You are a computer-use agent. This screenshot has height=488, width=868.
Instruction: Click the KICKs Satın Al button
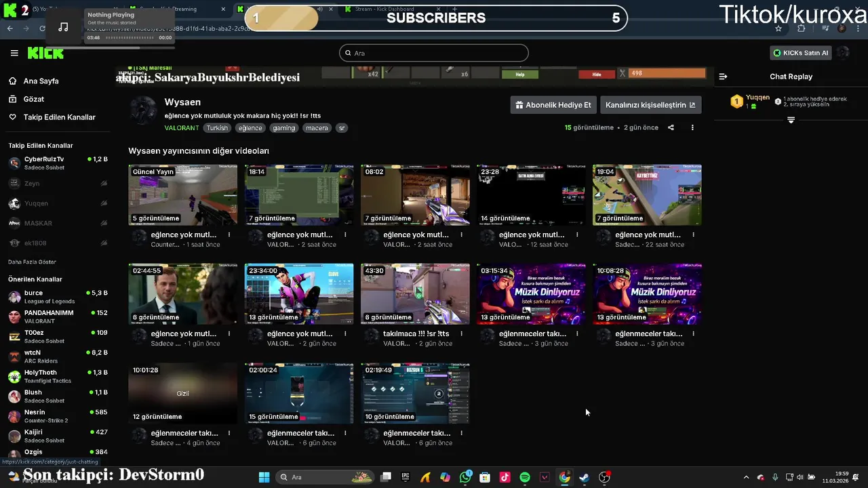pyautogui.click(x=801, y=53)
